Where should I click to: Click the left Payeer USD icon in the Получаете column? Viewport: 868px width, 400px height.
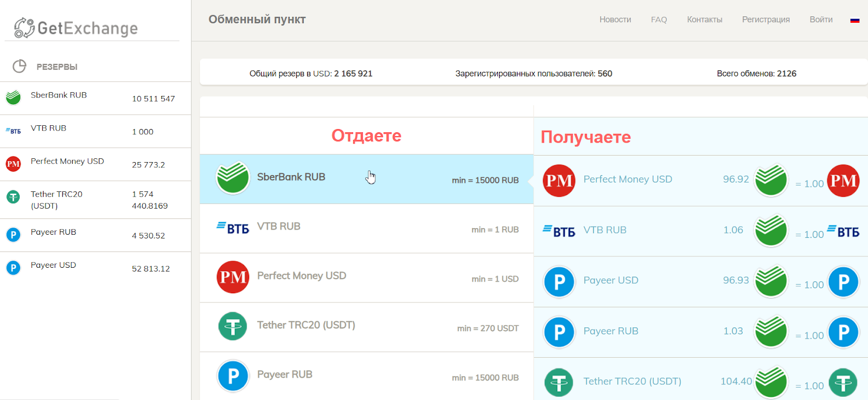pos(559,282)
